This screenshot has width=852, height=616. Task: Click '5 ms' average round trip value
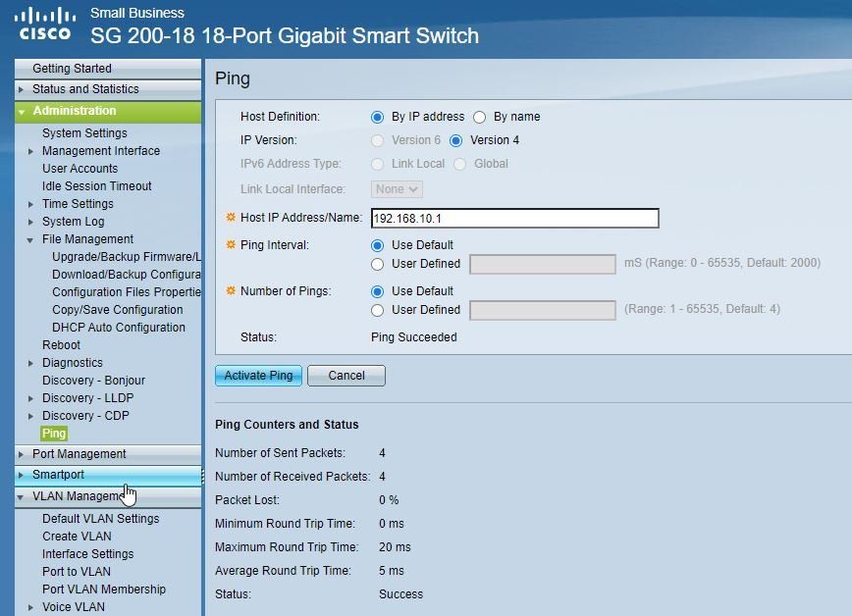[x=392, y=571]
